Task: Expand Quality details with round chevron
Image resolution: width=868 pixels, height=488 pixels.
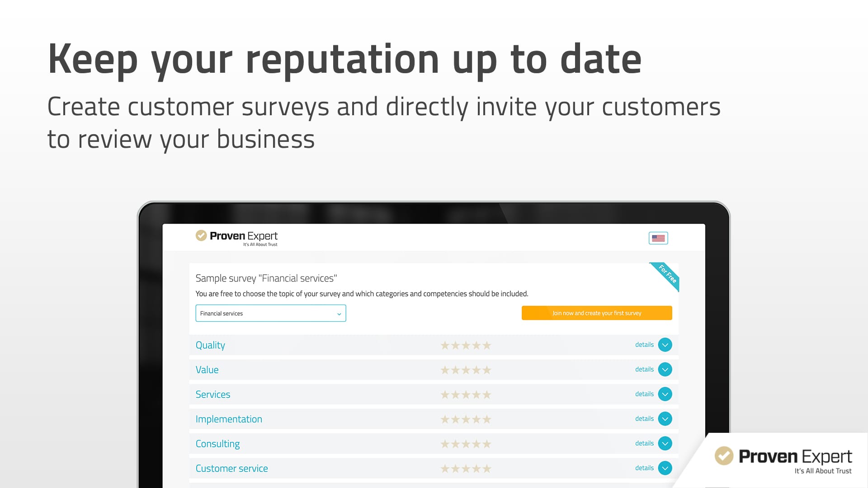Action: tap(665, 345)
